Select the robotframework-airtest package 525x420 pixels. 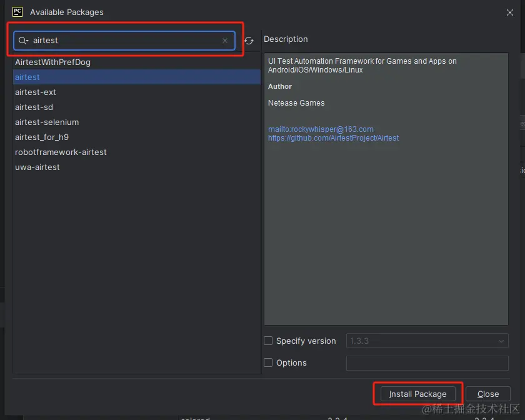click(137, 152)
